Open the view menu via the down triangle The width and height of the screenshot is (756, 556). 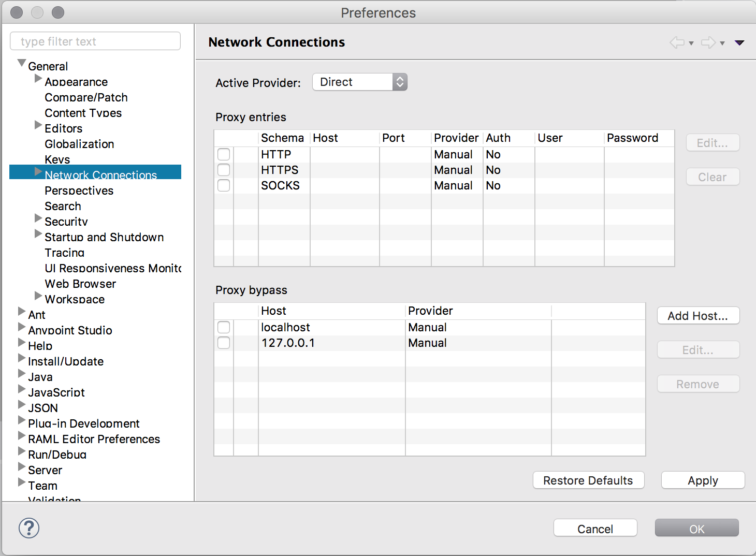click(x=739, y=42)
